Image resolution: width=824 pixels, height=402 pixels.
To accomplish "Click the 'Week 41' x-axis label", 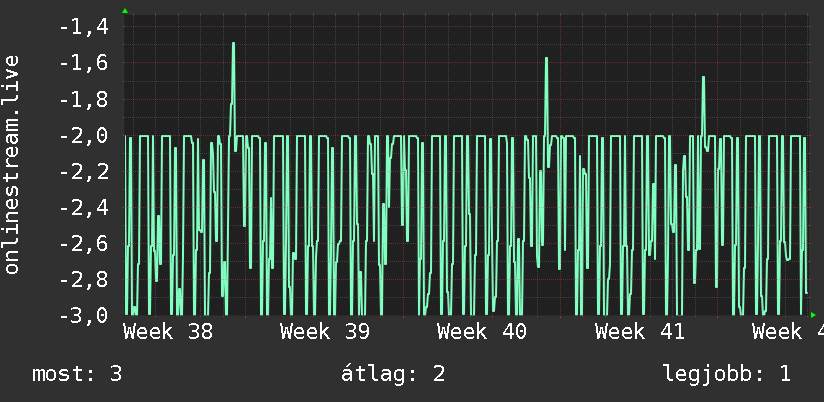I will point(640,332).
